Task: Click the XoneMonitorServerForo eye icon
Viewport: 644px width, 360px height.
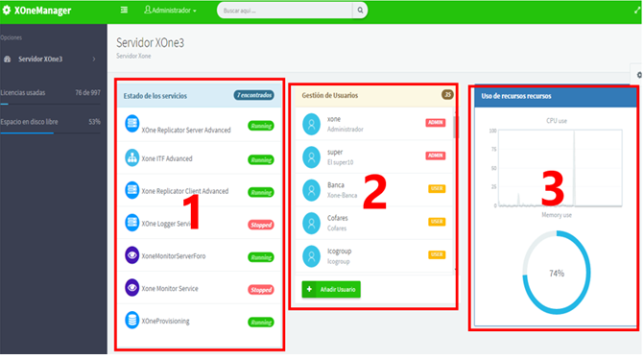Action: (131, 255)
